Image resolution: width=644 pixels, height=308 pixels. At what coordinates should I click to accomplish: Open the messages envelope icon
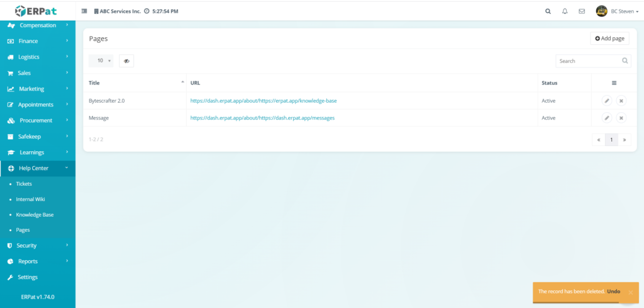pyautogui.click(x=582, y=11)
